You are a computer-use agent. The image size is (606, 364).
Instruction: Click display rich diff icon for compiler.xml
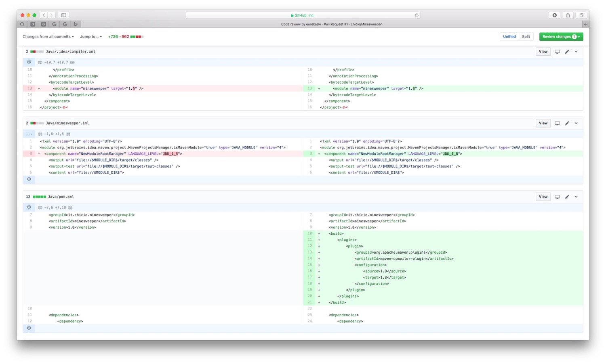(557, 52)
